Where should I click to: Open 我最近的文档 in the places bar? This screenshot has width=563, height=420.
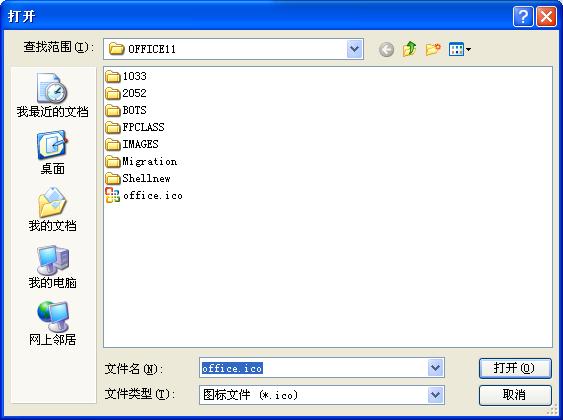pos(52,95)
